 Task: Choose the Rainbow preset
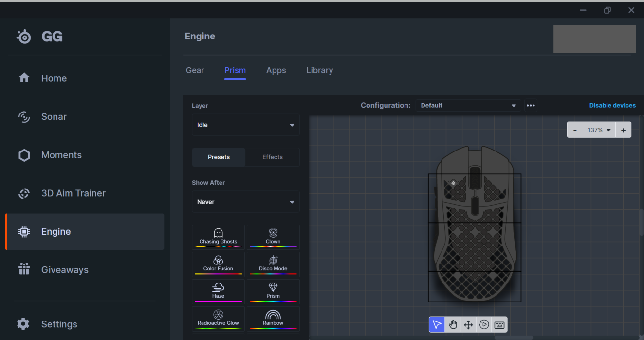pyautogui.click(x=273, y=319)
